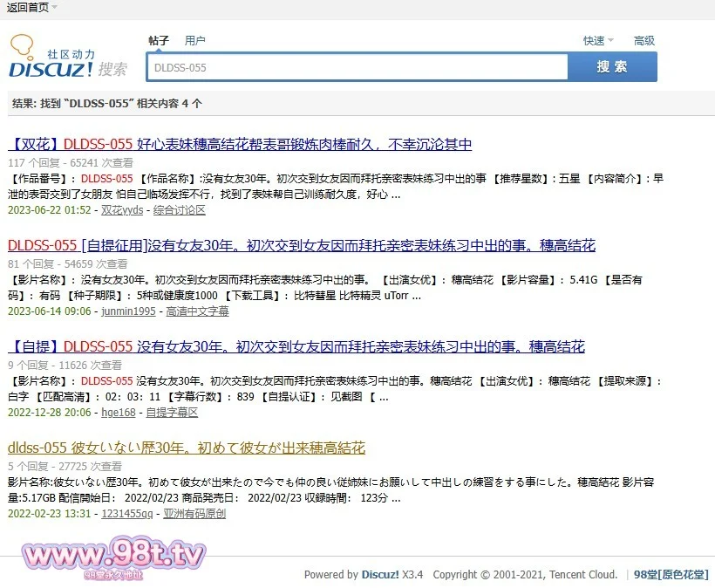The height and width of the screenshot is (588, 715).
Task: Go to the 综合讨论区 forum
Action: [x=180, y=210]
